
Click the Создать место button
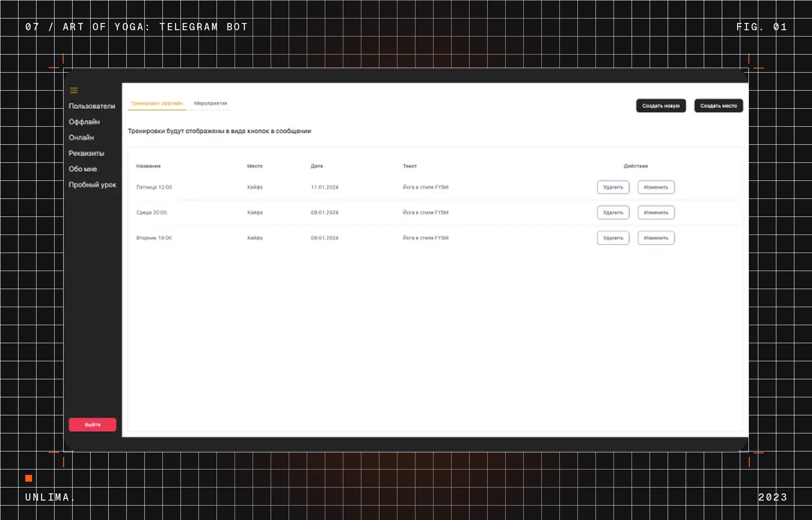tap(719, 106)
